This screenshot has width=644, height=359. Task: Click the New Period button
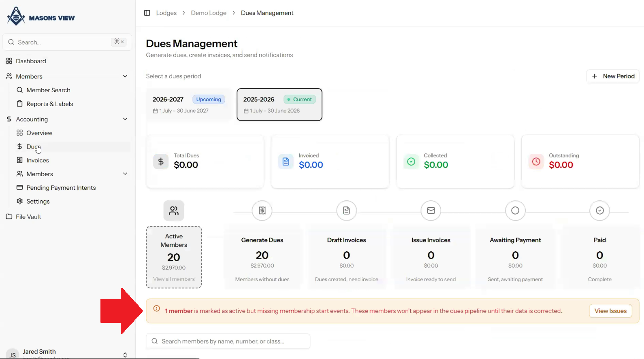pyautogui.click(x=613, y=76)
